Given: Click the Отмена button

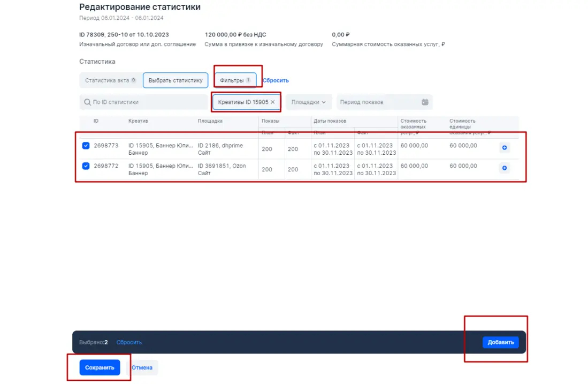Looking at the screenshot, I should click(x=142, y=367).
